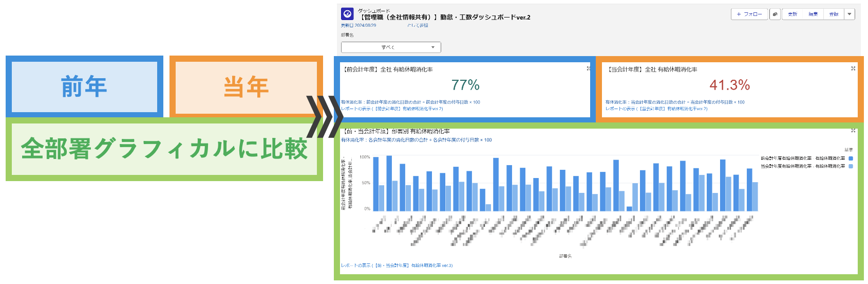Click the dashboard app icon beside the title
Viewport: 868px width, 284px height.
[347, 14]
